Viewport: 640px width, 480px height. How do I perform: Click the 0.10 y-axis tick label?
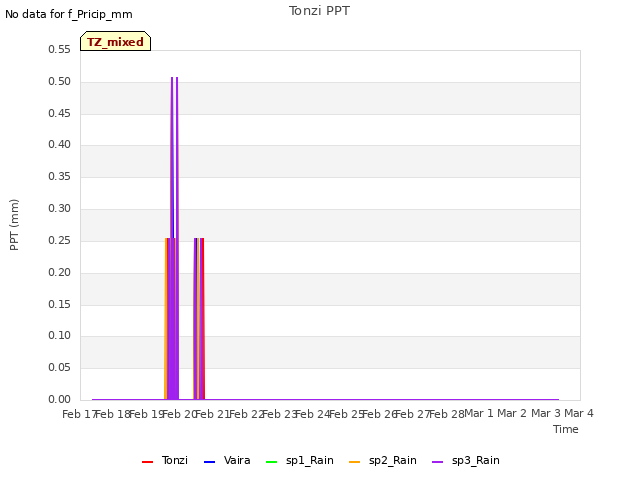tap(60, 336)
